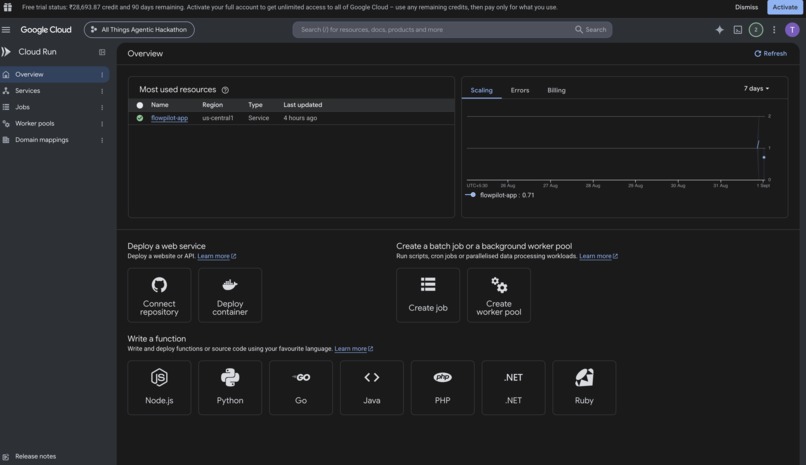Click help icon beside Most used resources

coord(225,90)
